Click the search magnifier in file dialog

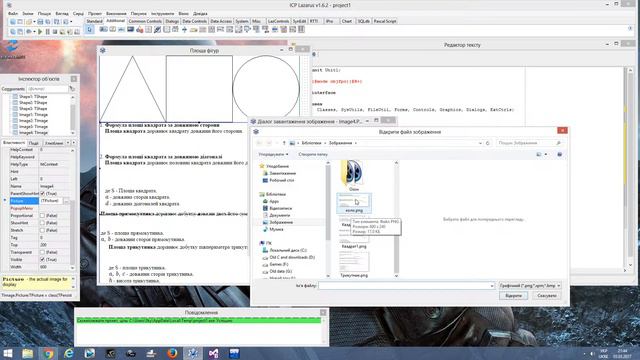(558, 143)
